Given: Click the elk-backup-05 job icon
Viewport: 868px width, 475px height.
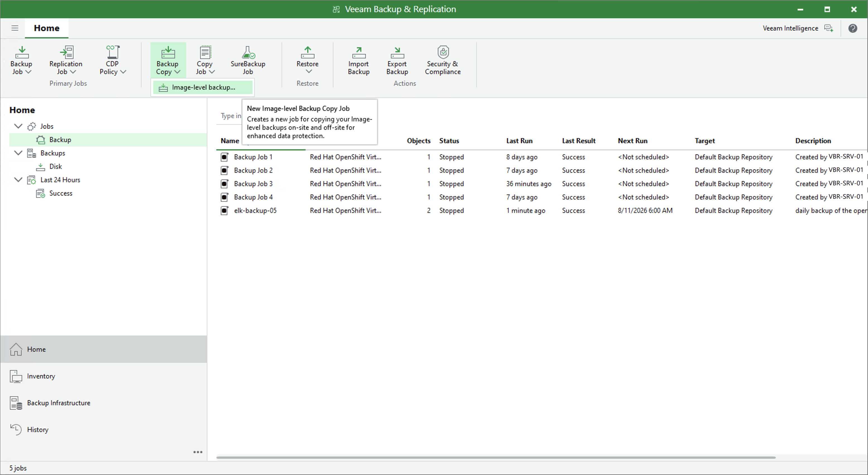Looking at the screenshot, I should point(224,211).
